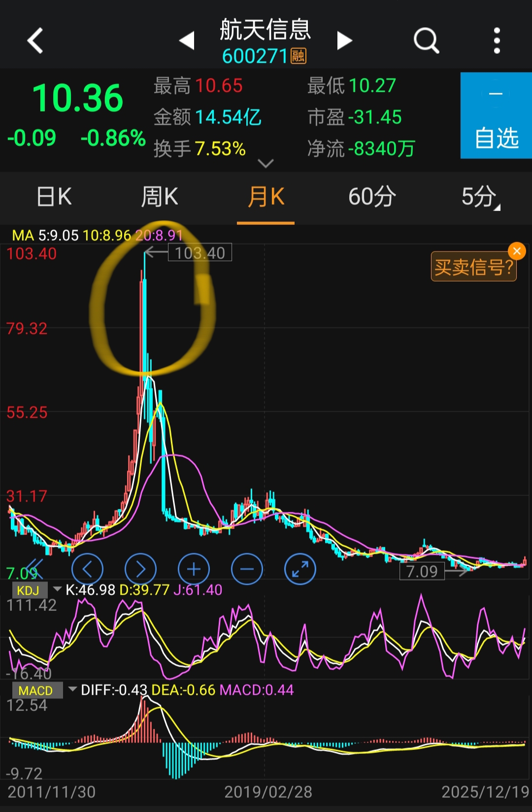The image size is (532, 812).
Task: Open the three-dot more menu
Action: point(497,40)
